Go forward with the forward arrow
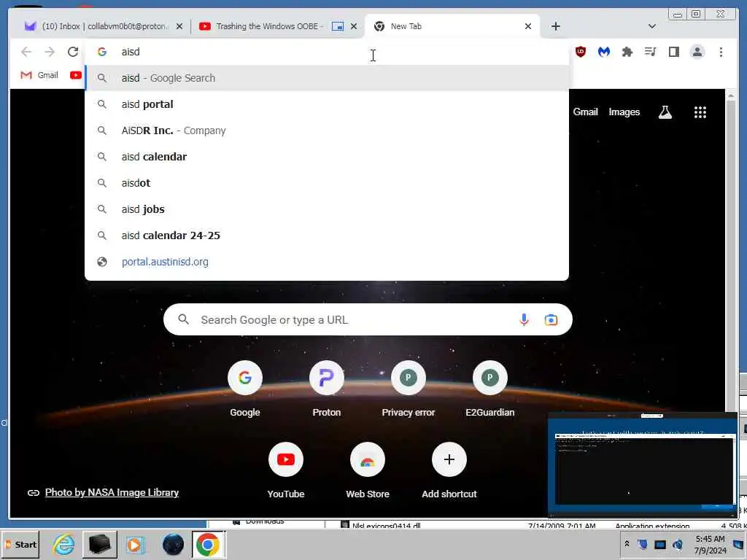 50,52
